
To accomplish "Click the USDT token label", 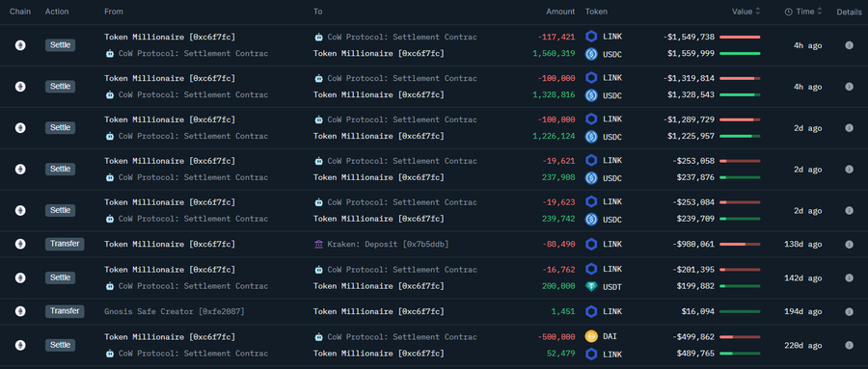I will click(612, 286).
